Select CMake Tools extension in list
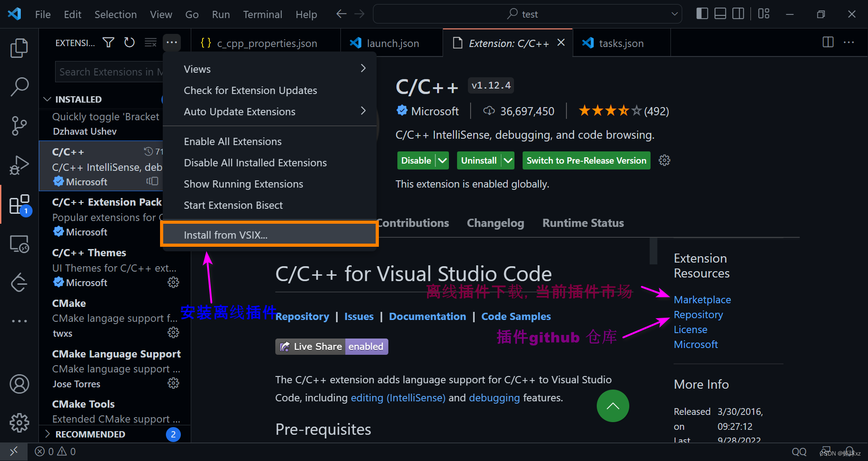 115,411
